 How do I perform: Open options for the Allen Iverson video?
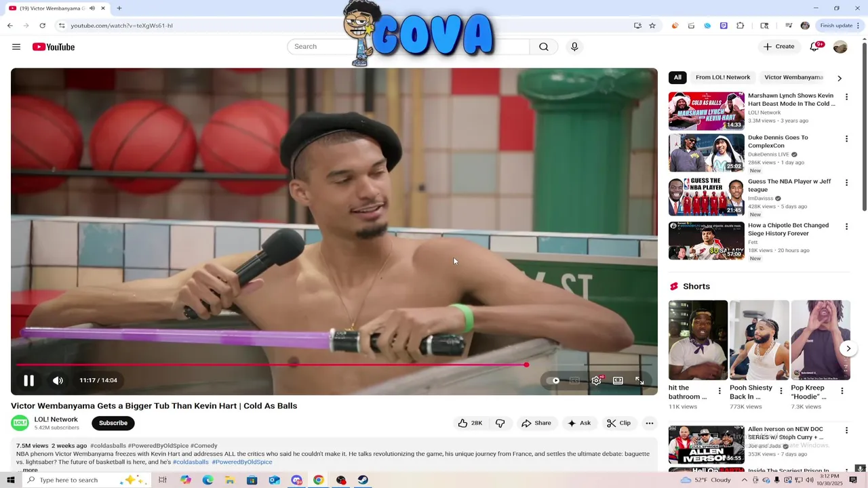click(x=846, y=430)
